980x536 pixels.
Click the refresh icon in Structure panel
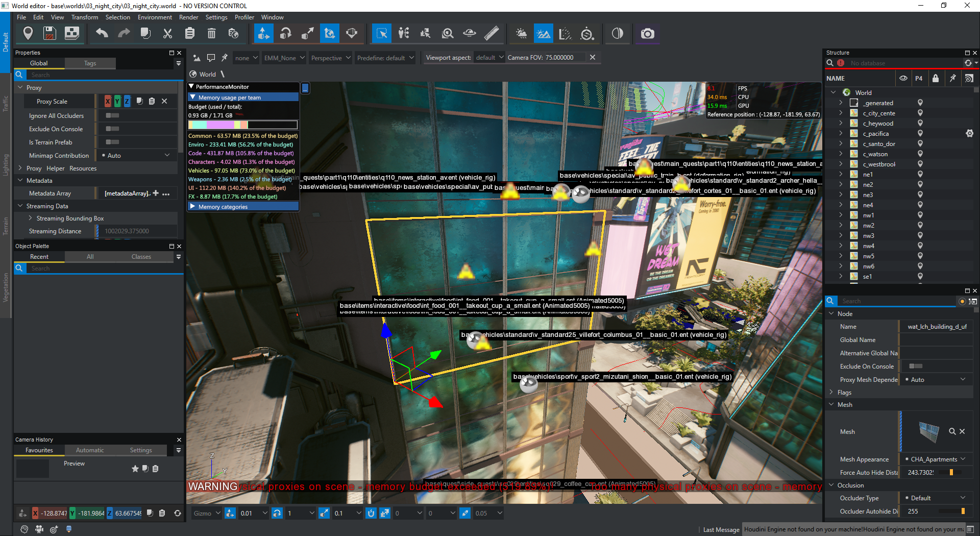click(x=968, y=63)
